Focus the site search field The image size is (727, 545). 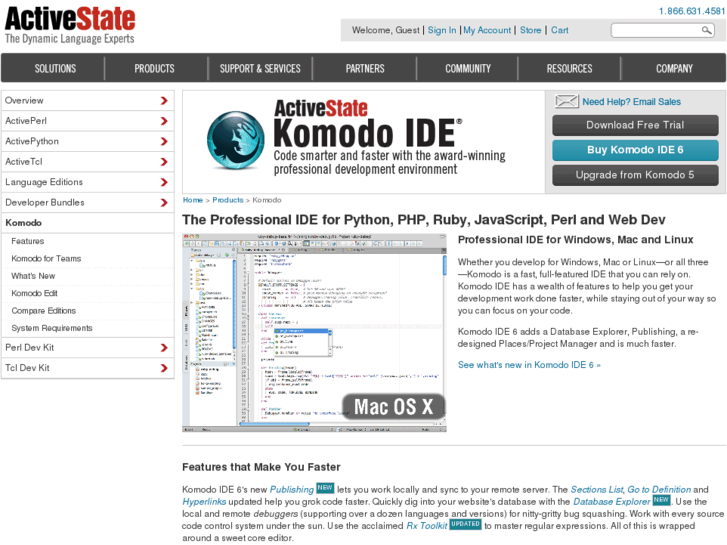coord(656,31)
